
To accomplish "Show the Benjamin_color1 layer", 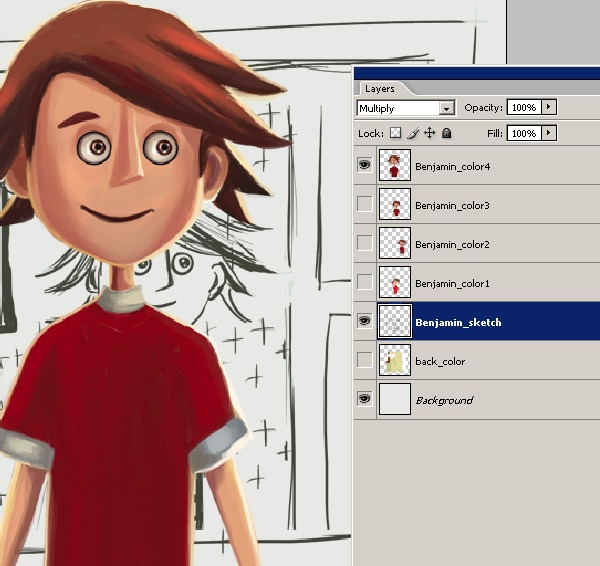I will (364, 282).
